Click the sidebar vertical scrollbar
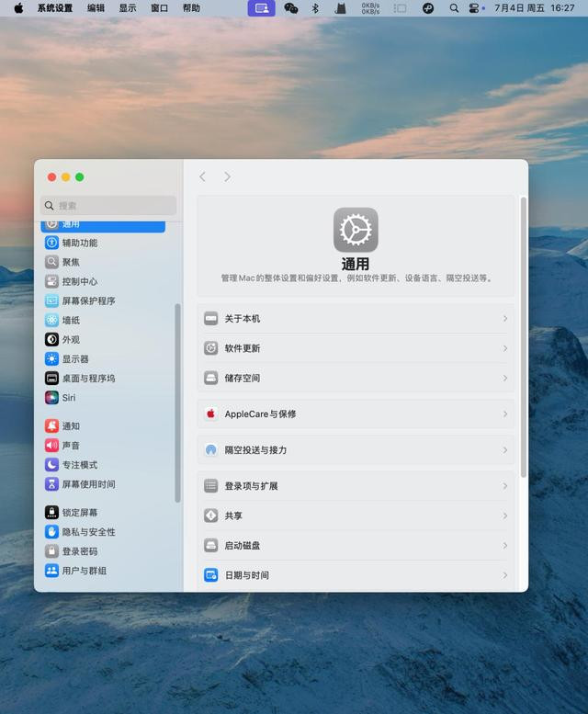588x714 pixels. click(177, 403)
